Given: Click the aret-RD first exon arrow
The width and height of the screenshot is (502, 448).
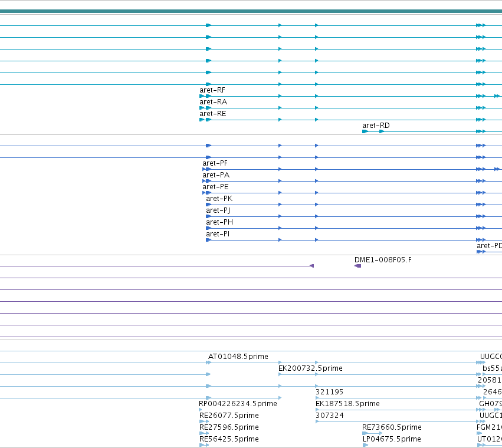Looking at the screenshot, I should coord(365,131).
